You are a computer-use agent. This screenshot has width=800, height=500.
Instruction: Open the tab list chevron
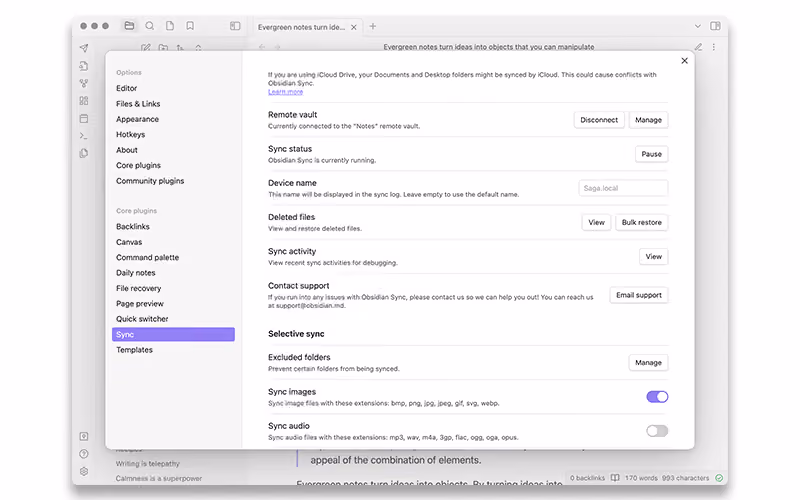(697, 26)
